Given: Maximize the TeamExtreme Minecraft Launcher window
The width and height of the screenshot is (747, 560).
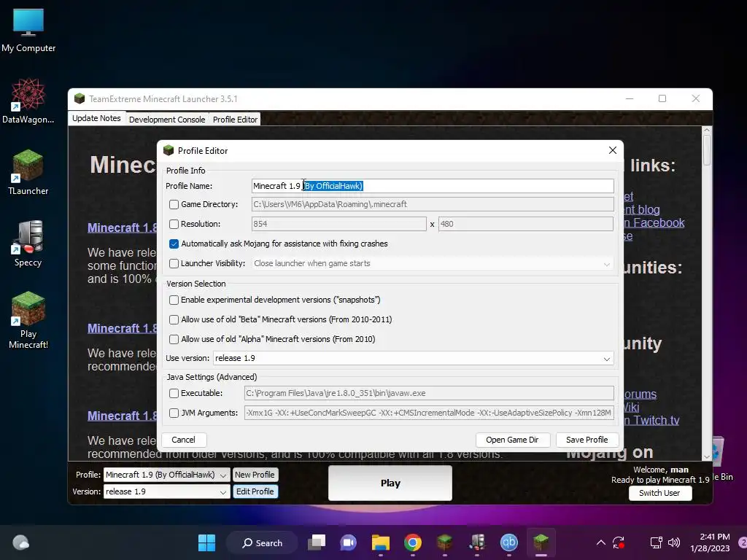Looking at the screenshot, I should pos(662,98).
